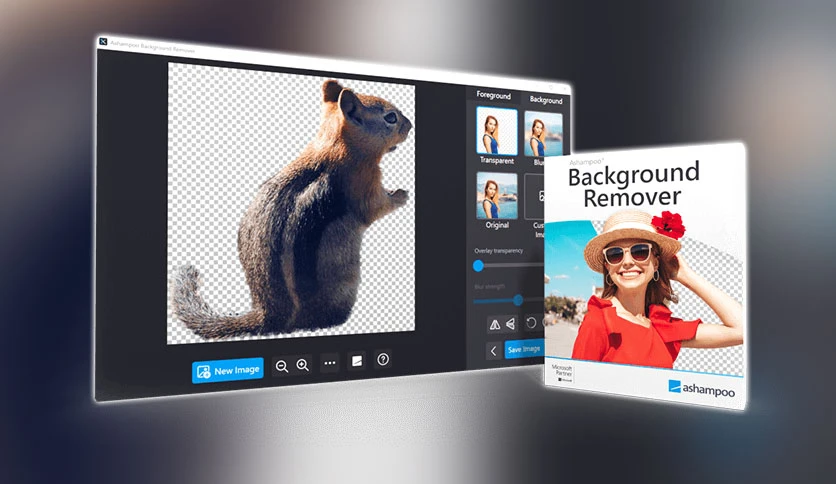
Task: Click the squirrel preview image on canvas
Action: 291,204
